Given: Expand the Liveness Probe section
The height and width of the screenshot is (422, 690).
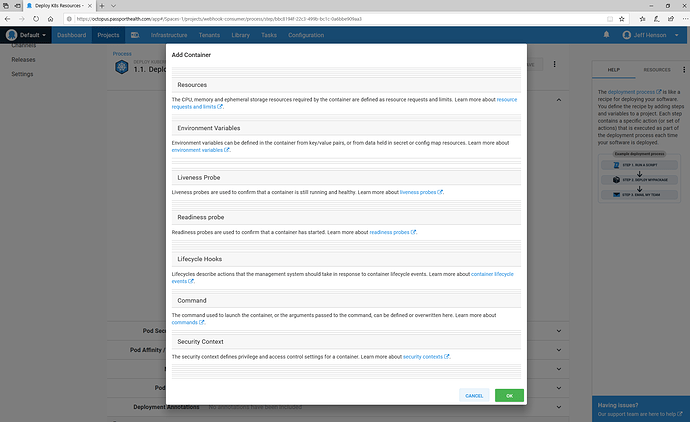Looking at the screenshot, I should tap(346, 177).
